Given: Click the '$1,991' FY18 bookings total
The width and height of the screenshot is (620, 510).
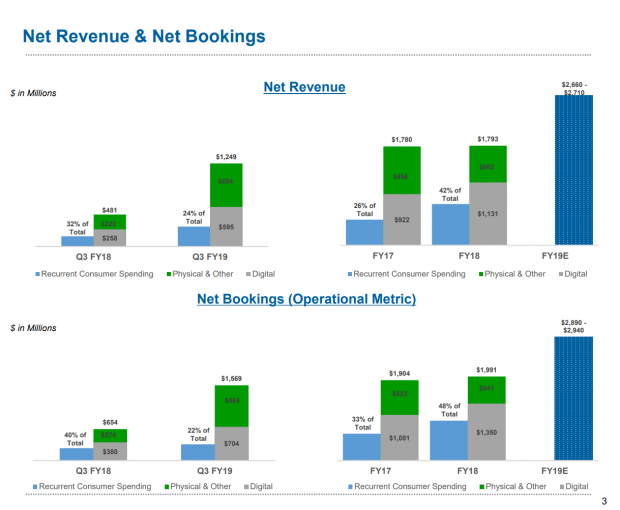Looking at the screenshot, I should 486,370.
